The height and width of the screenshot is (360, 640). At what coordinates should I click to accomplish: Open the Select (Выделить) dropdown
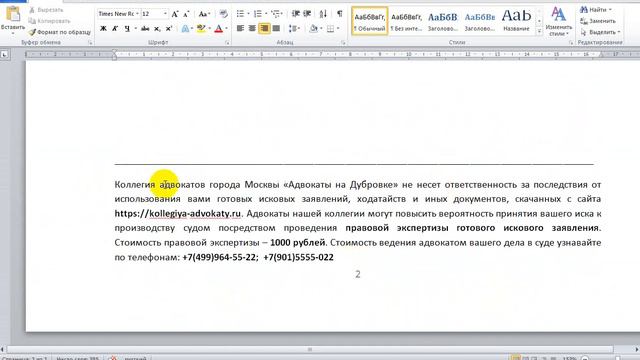point(600,32)
